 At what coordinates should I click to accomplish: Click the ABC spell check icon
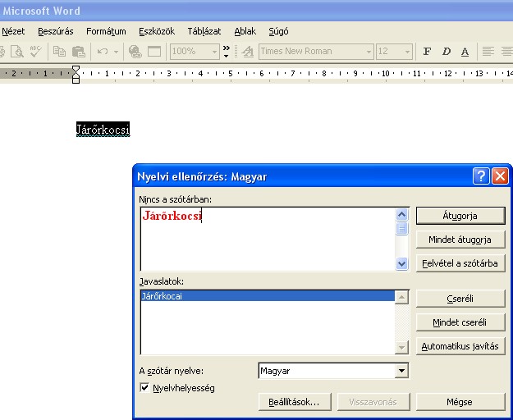[35, 51]
